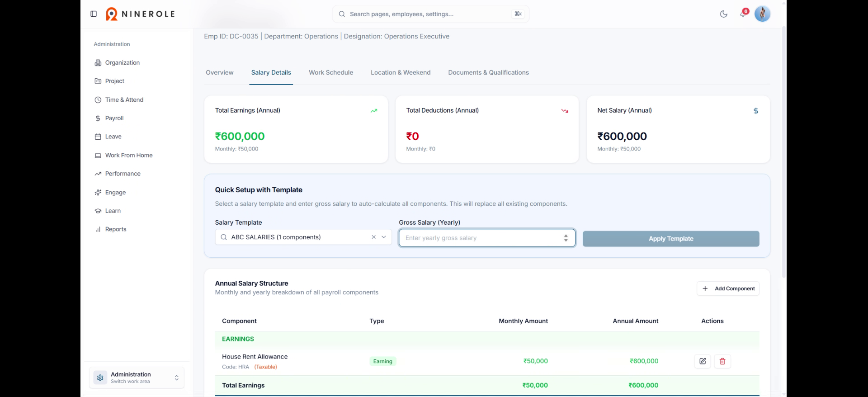Viewport: 868px width, 397px height.
Task: Click the Ninerole logo
Action: point(140,14)
